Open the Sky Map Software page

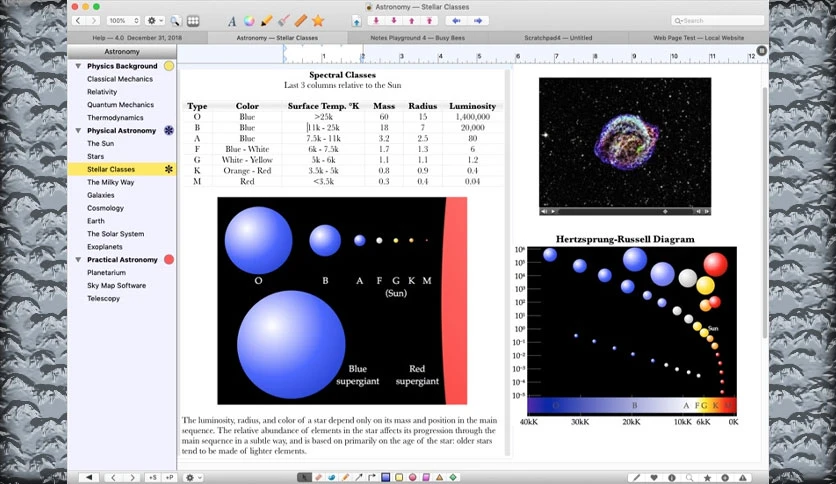click(116, 285)
